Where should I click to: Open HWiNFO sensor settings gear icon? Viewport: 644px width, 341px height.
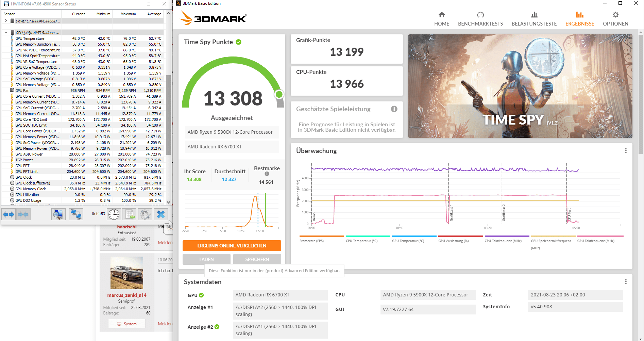[x=145, y=214]
